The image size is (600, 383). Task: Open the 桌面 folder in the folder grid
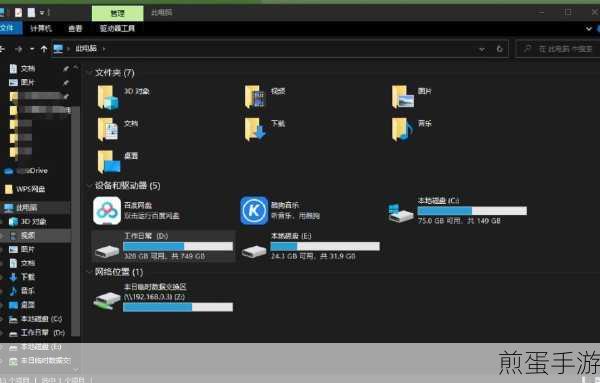(109, 161)
